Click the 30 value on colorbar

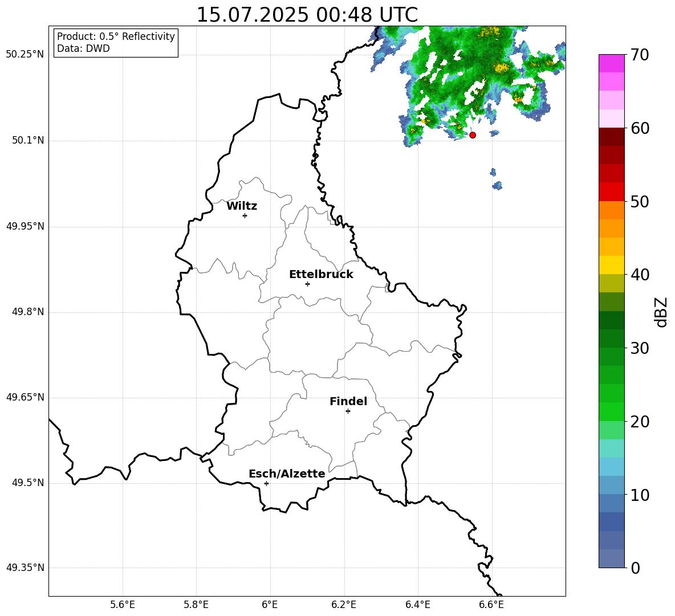[640, 348]
